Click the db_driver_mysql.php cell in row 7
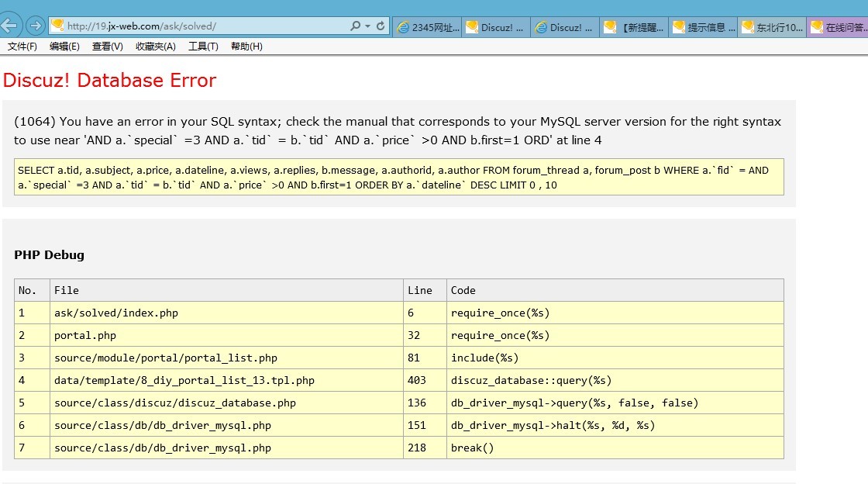 (226, 448)
